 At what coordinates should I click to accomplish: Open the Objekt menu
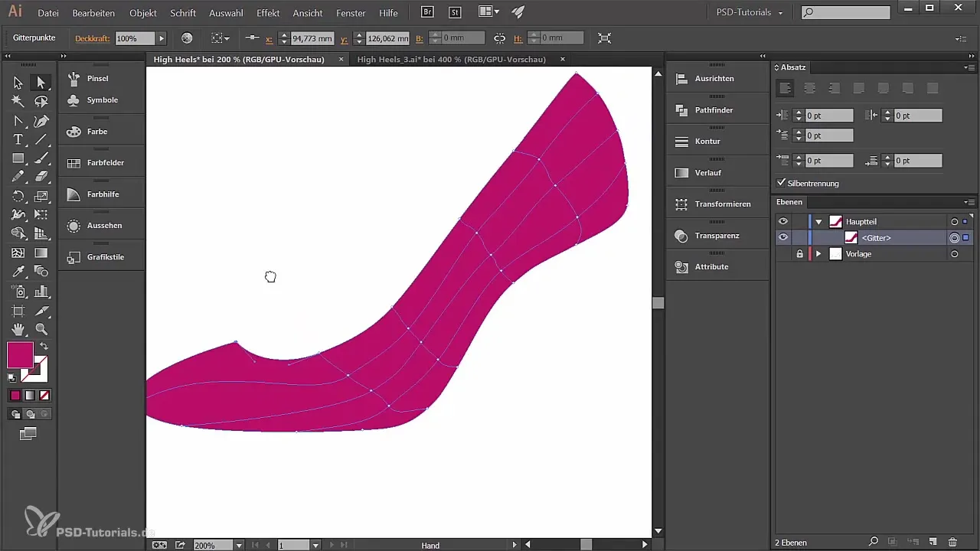click(143, 13)
